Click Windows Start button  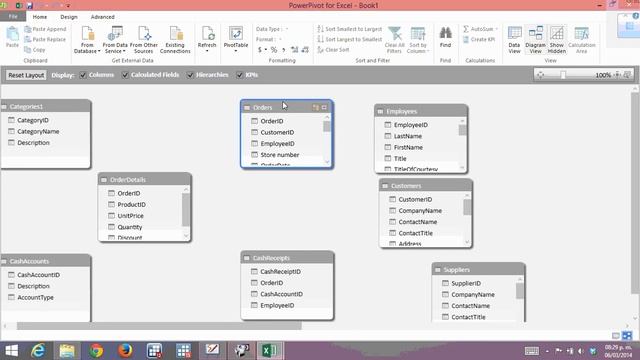click(x=11, y=351)
